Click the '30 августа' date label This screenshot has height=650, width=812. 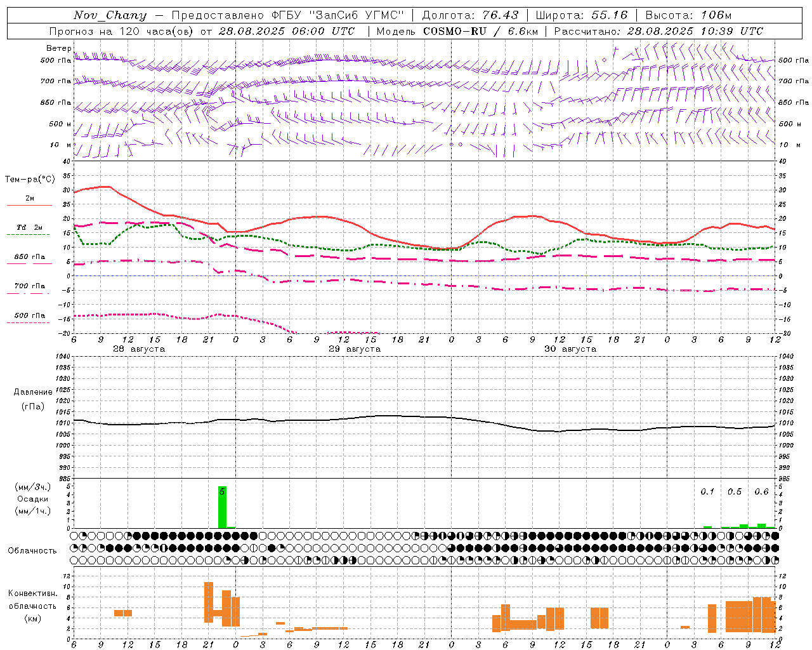[570, 349]
